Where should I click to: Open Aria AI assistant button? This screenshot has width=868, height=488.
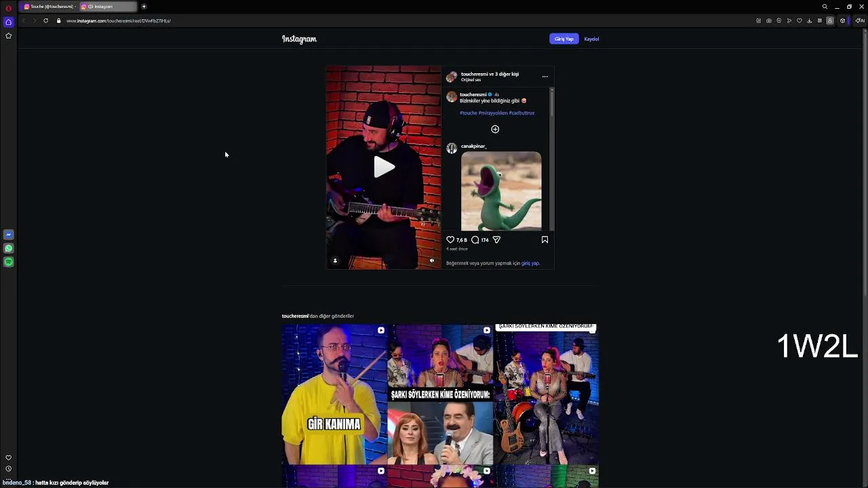860,21
